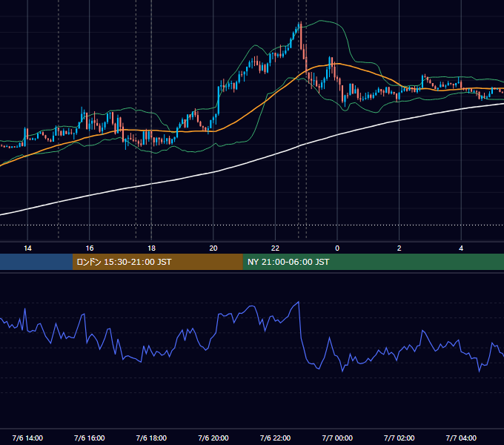
Task: Click the 7/6 20:00 time label
Action: tap(213, 438)
